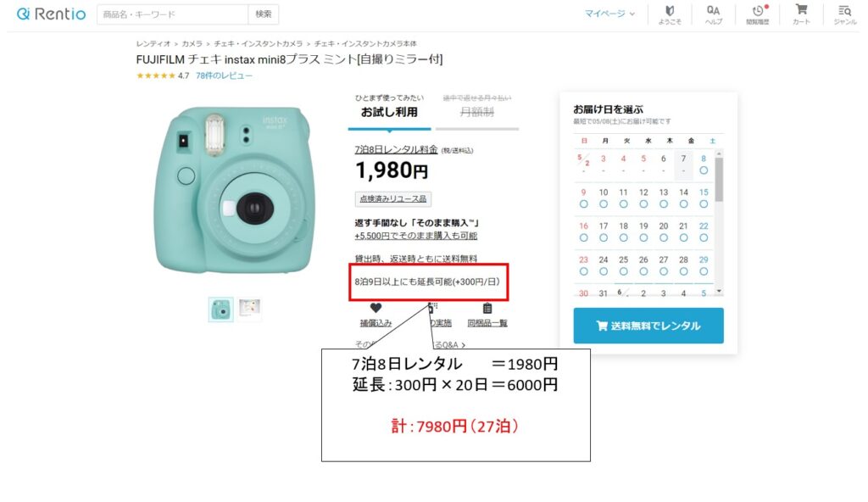Select delivery date 8 circle

tap(704, 170)
